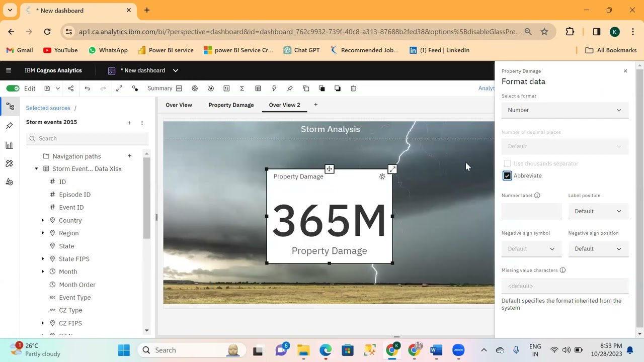Click the Missing value characters field
The width and height of the screenshot is (644, 362).
(x=565, y=286)
